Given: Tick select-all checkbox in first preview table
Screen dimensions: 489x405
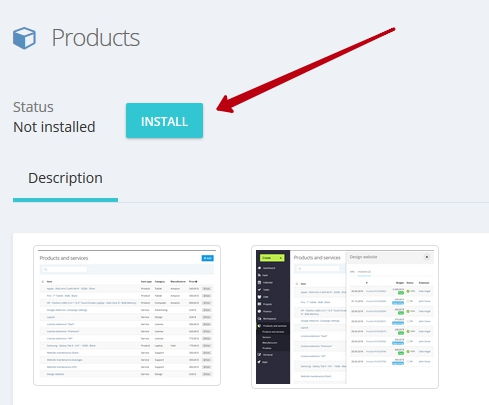Looking at the screenshot, I should 42,282.
